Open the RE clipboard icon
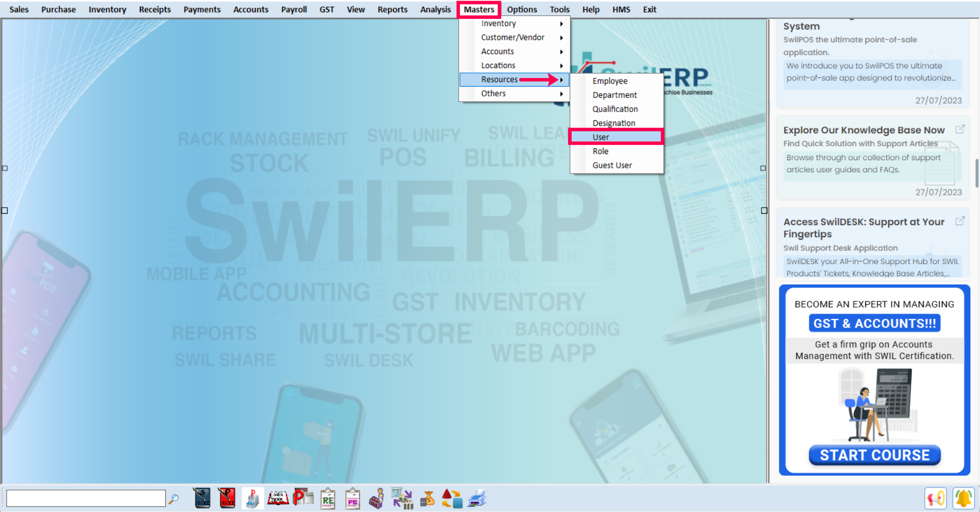 point(328,499)
